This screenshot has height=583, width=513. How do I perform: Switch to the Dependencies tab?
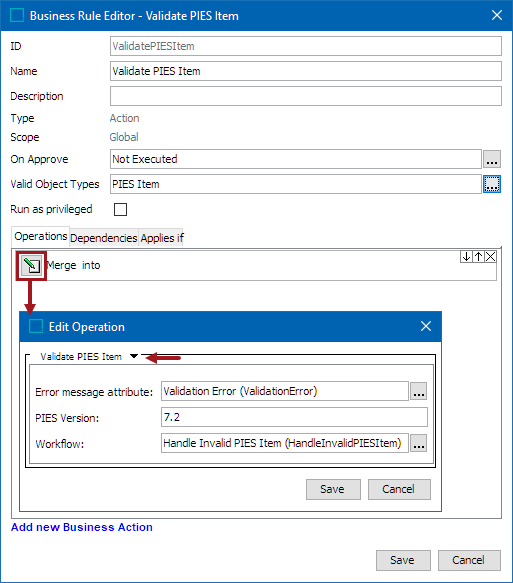(104, 238)
